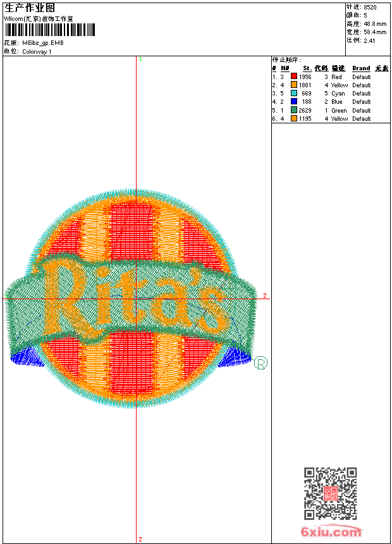Pick the Cyan swatch in stop row 3
Image resolution: width=392 pixels, height=544 pixels.
pyautogui.click(x=294, y=93)
